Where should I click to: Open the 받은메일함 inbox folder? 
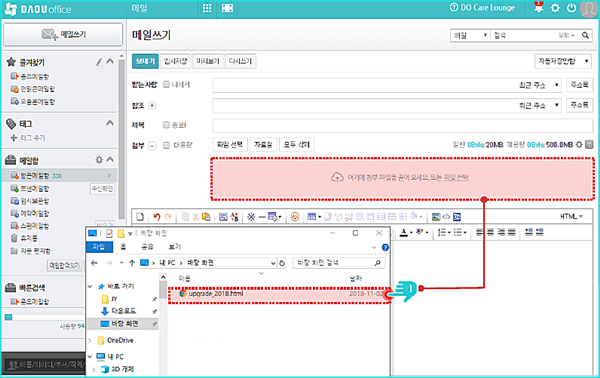tap(35, 176)
